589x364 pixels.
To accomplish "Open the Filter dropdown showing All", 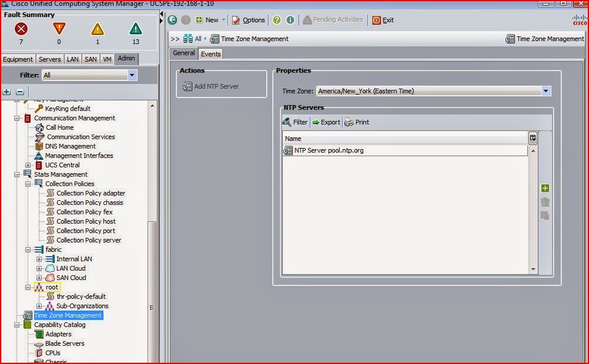I will tap(132, 75).
